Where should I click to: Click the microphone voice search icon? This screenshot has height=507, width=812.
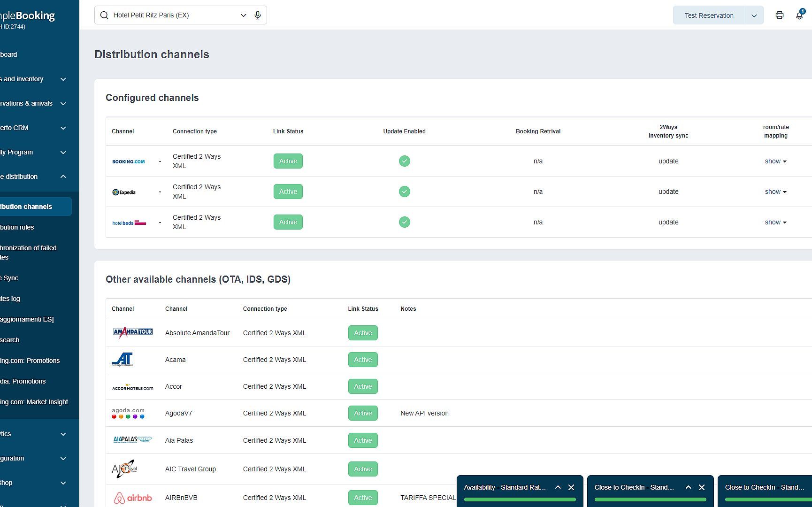click(x=258, y=15)
